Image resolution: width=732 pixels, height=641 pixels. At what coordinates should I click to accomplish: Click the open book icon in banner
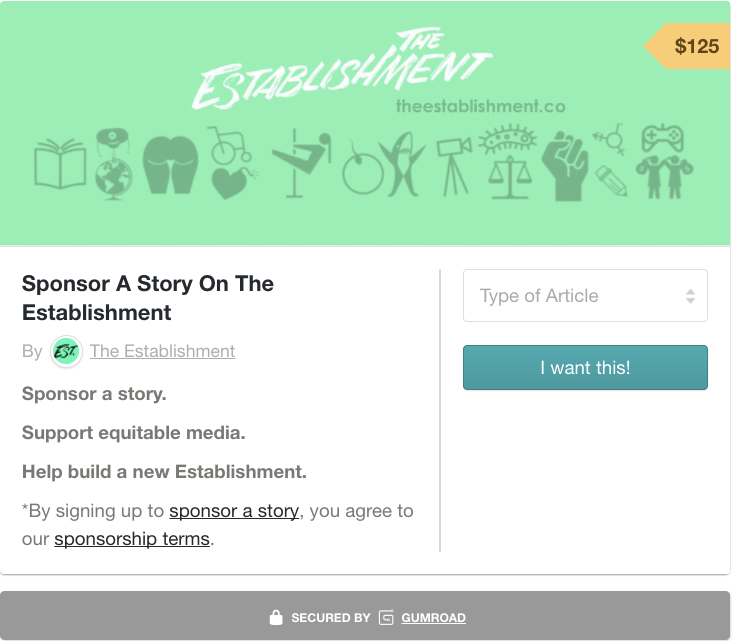[60, 165]
